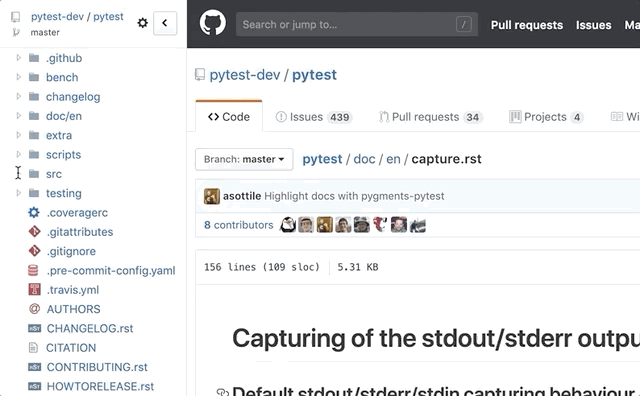Open CITATION file in tree
This screenshot has height=396, width=640.
point(71,347)
